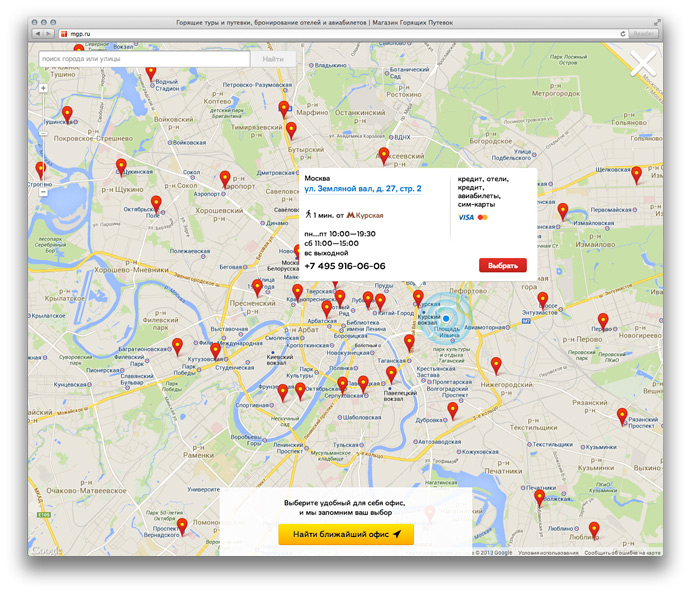The width and height of the screenshot is (700, 611).
Task: Click the map zoom slider track
Action: (43, 140)
